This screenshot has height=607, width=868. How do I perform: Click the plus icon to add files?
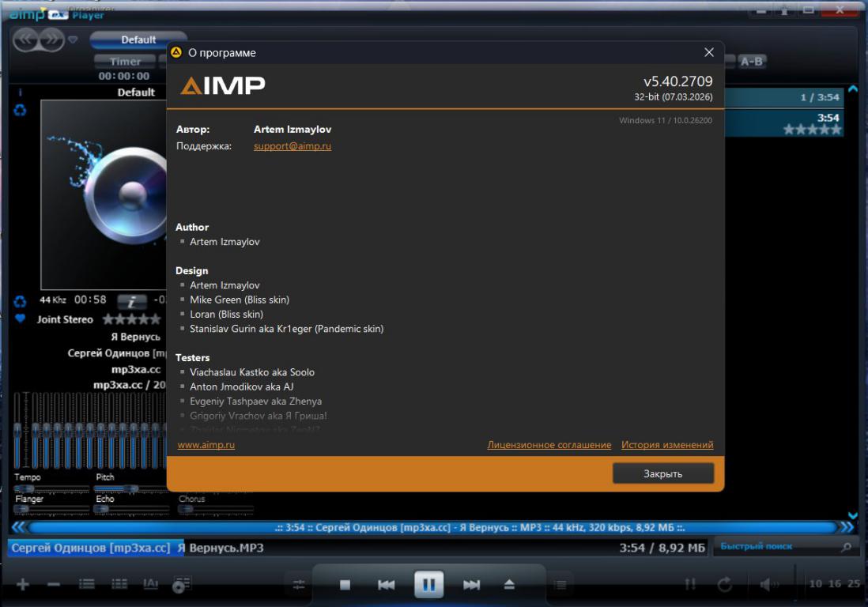pos(23,585)
